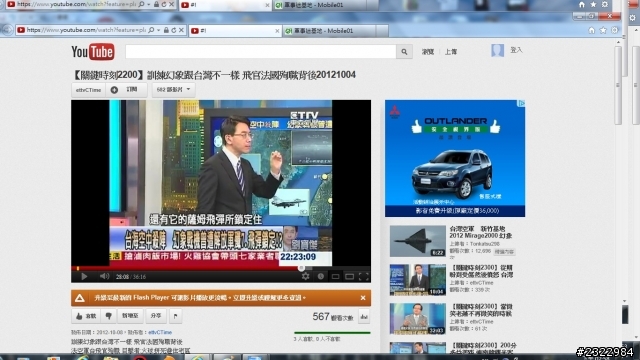The image size is (640, 360).
Task: Switch to Mobile01 tab in background window
Action: pos(319,5)
